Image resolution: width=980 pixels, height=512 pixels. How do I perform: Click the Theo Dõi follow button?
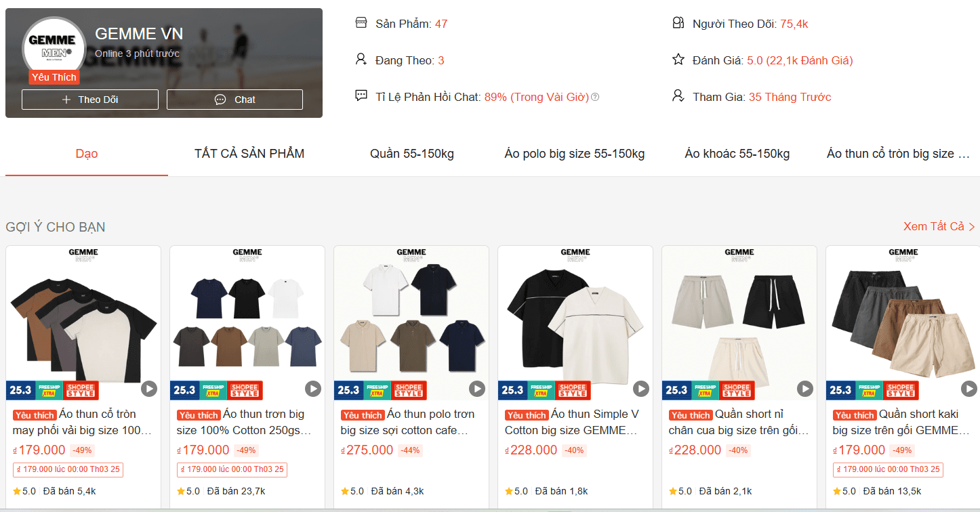(x=89, y=99)
